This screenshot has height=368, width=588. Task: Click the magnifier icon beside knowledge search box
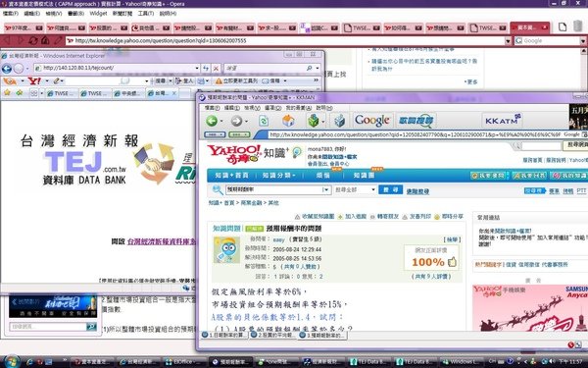218,190
